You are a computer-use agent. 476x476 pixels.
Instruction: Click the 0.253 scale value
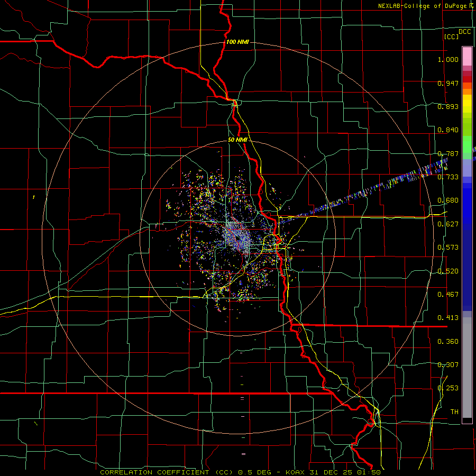(448, 388)
